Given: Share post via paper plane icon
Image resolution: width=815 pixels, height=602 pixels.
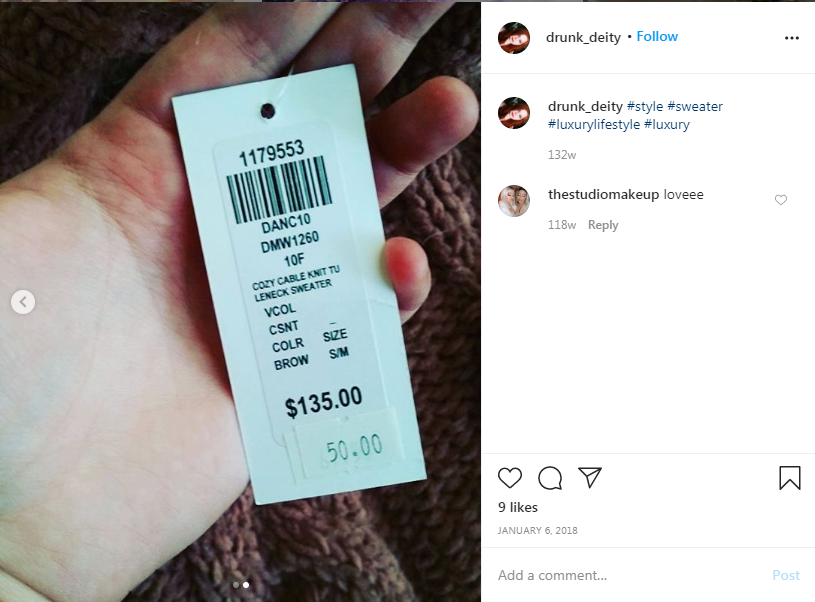Looking at the screenshot, I should [590, 477].
